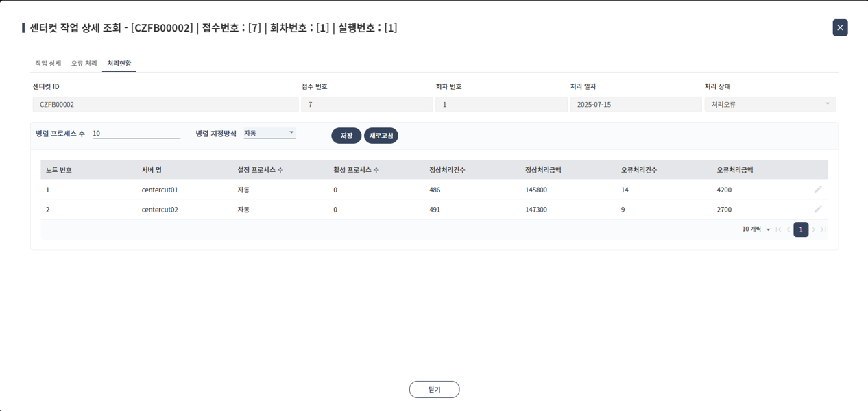
Task: Click the edit pencil icon for centercut02 row
Action: [818, 210]
